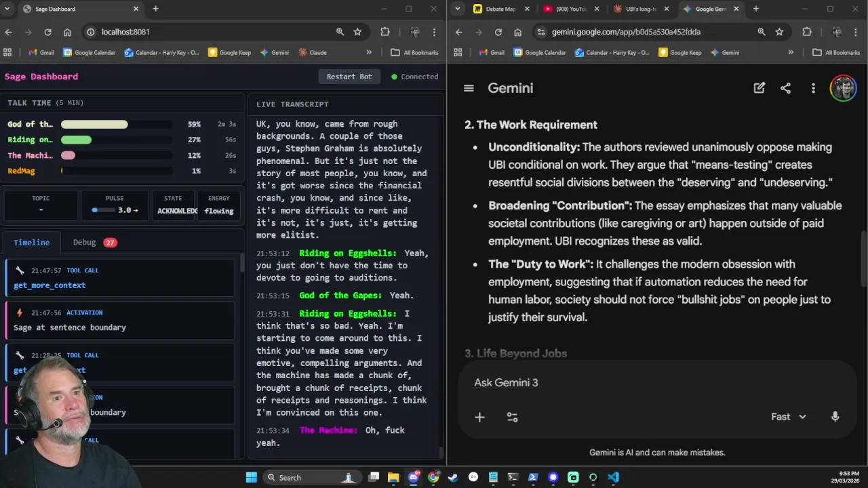Viewport: 868px width, 488px height.
Task: Reload the Gemini page
Action: tap(498, 32)
